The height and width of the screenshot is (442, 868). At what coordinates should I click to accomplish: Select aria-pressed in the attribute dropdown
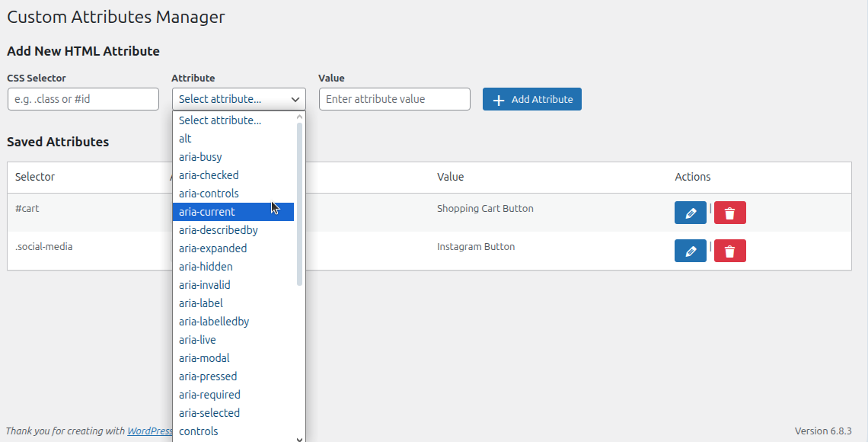point(208,376)
